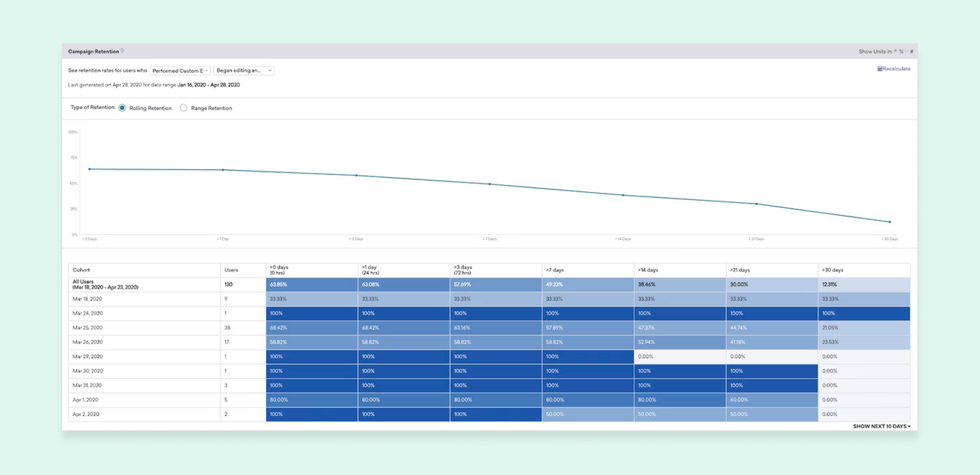Image resolution: width=980 pixels, height=475 pixels.
Task: Open the Began editing an... dropdown
Action: point(243,71)
